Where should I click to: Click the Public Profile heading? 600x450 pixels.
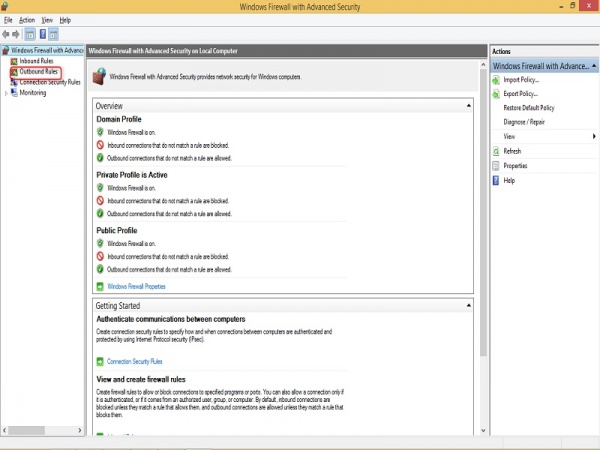[x=117, y=230]
